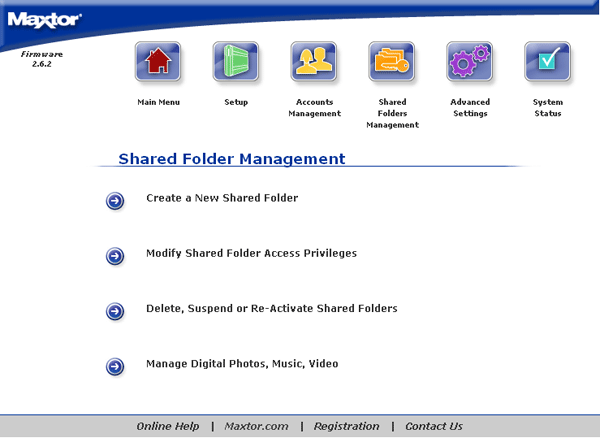This screenshot has width=600, height=438.
Task: Open Manage Digital Photos, Music, Video link
Action: tap(242, 363)
